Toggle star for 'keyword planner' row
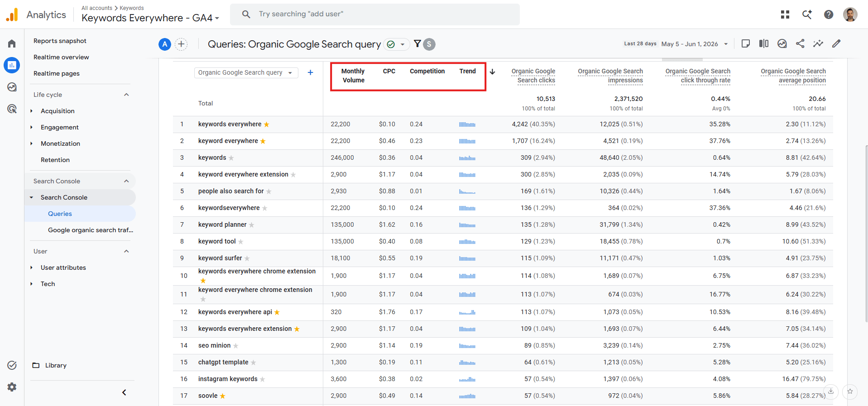The width and height of the screenshot is (868, 406). [252, 225]
